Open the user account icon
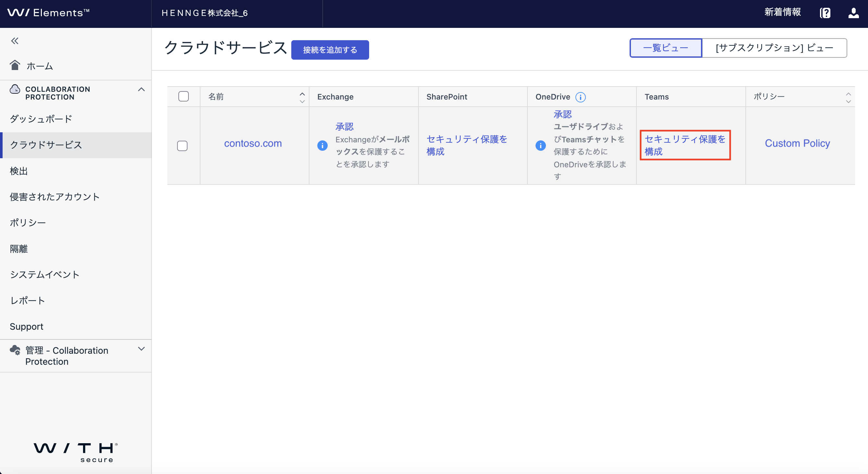The width and height of the screenshot is (868, 474). [853, 13]
